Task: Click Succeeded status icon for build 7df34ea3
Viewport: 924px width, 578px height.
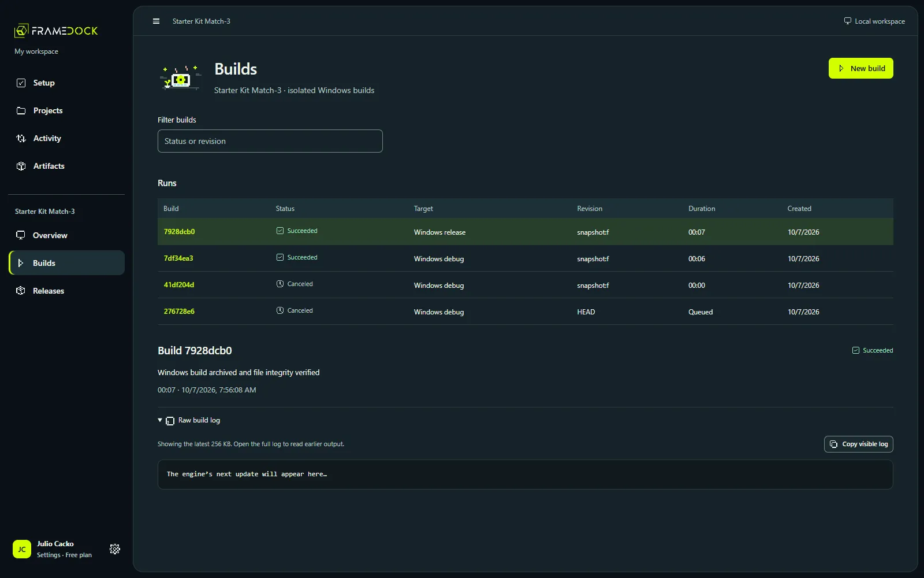Action: pyautogui.click(x=280, y=257)
